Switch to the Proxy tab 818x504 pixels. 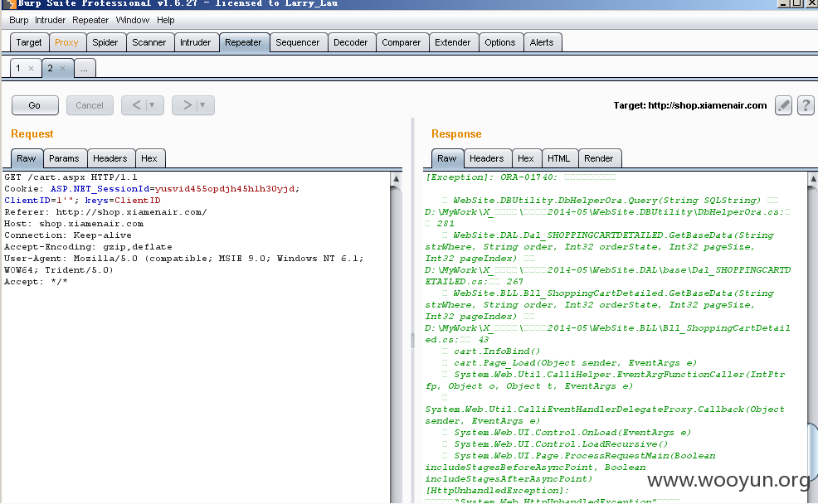point(66,42)
